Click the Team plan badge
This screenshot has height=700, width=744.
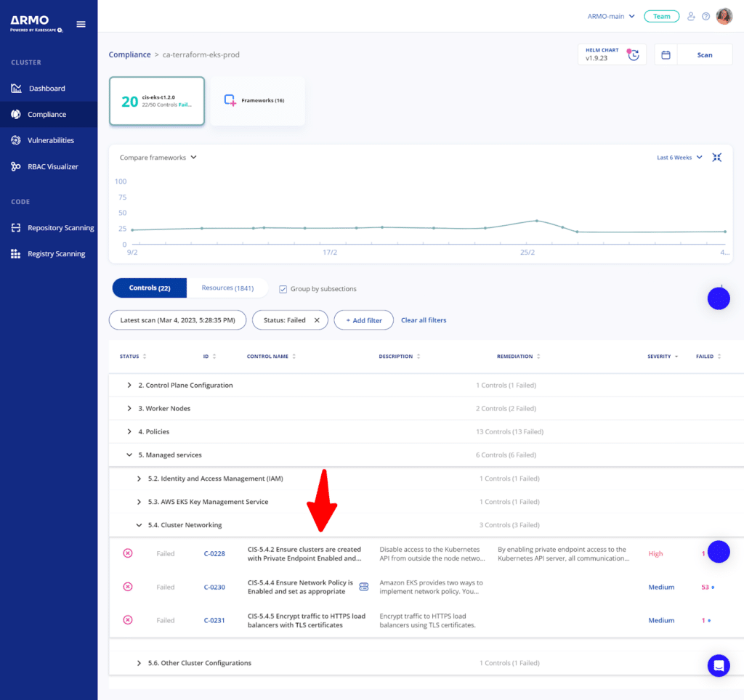(x=661, y=16)
